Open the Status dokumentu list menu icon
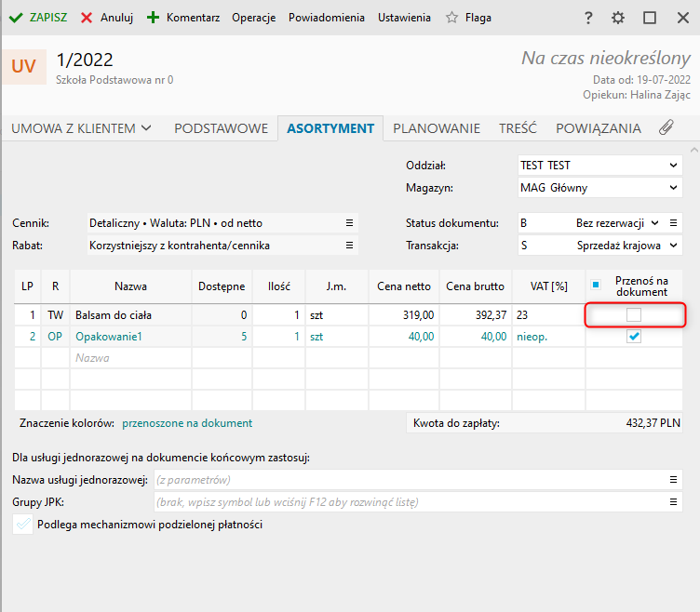The width and height of the screenshot is (700, 612). pyautogui.click(x=674, y=222)
